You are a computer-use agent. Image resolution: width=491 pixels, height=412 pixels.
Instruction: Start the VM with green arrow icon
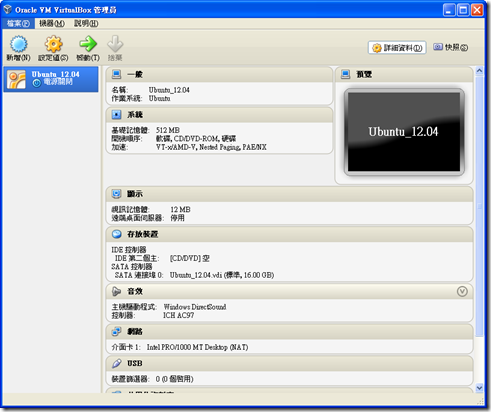[x=88, y=44]
